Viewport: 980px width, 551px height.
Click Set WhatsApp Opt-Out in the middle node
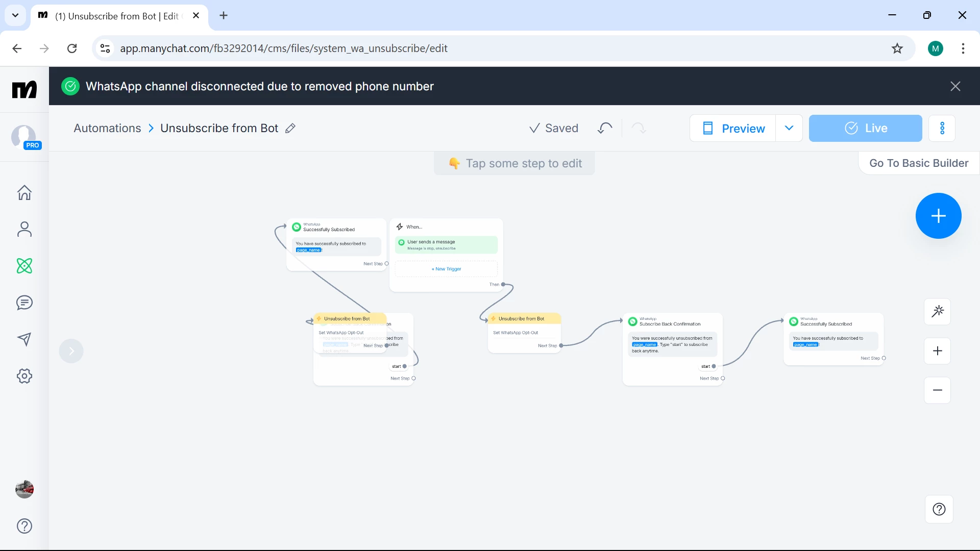[x=516, y=333]
